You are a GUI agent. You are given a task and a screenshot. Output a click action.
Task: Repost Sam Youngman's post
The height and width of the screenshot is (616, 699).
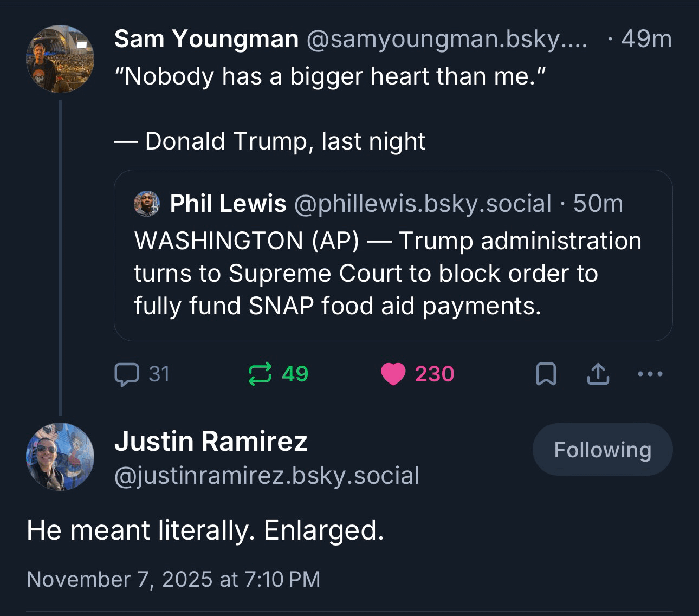coord(260,374)
